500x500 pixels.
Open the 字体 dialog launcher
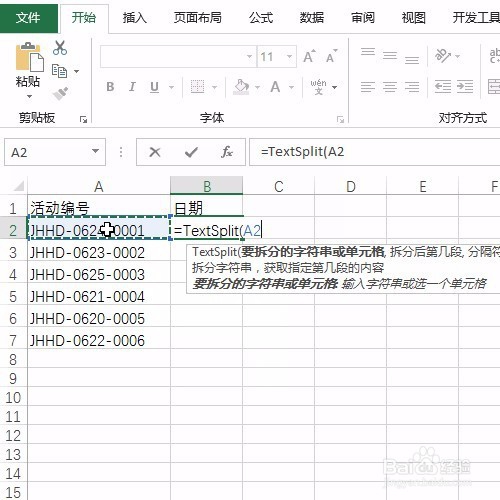pyautogui.click(x=340, y=119)
